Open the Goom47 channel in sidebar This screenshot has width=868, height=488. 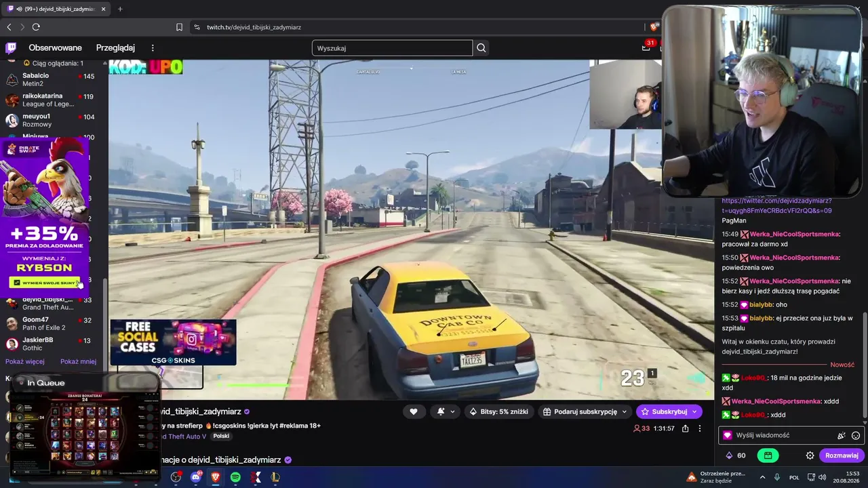(50, 323)
